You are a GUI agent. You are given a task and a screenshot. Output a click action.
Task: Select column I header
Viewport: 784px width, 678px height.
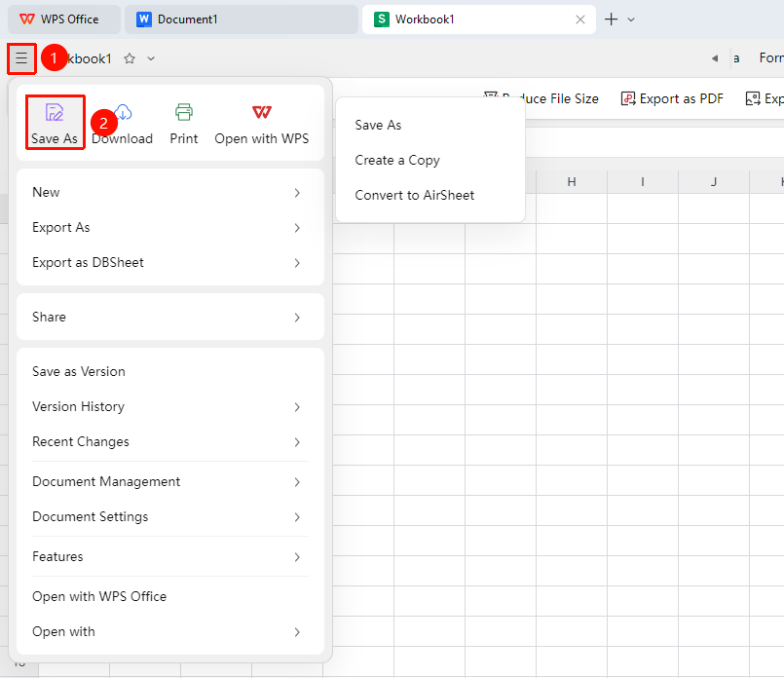coord(643,182)
